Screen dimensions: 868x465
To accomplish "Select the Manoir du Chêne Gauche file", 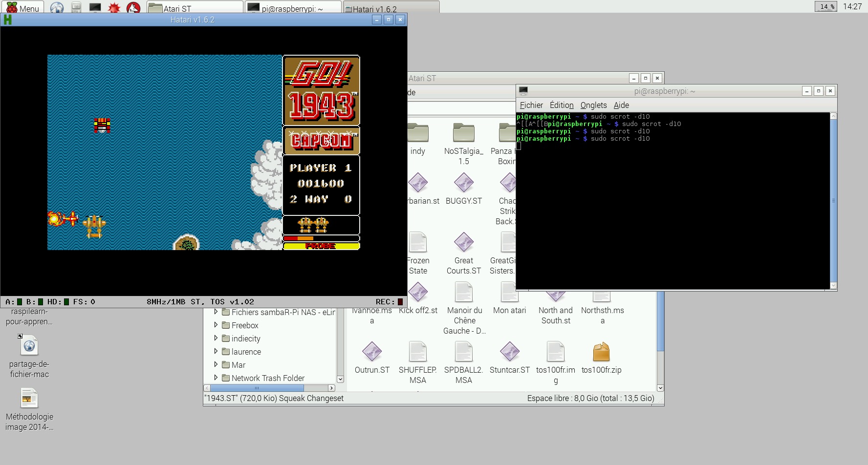I will click(464, 292).
